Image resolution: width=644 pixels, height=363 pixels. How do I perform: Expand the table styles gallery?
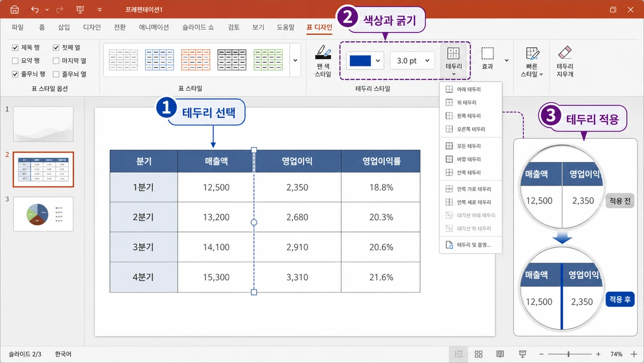pos(296,60)
